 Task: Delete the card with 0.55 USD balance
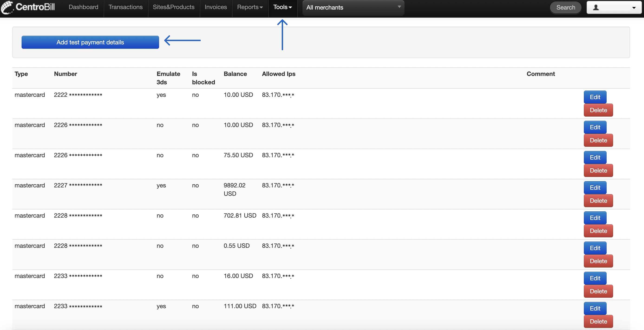coord(598,261)
